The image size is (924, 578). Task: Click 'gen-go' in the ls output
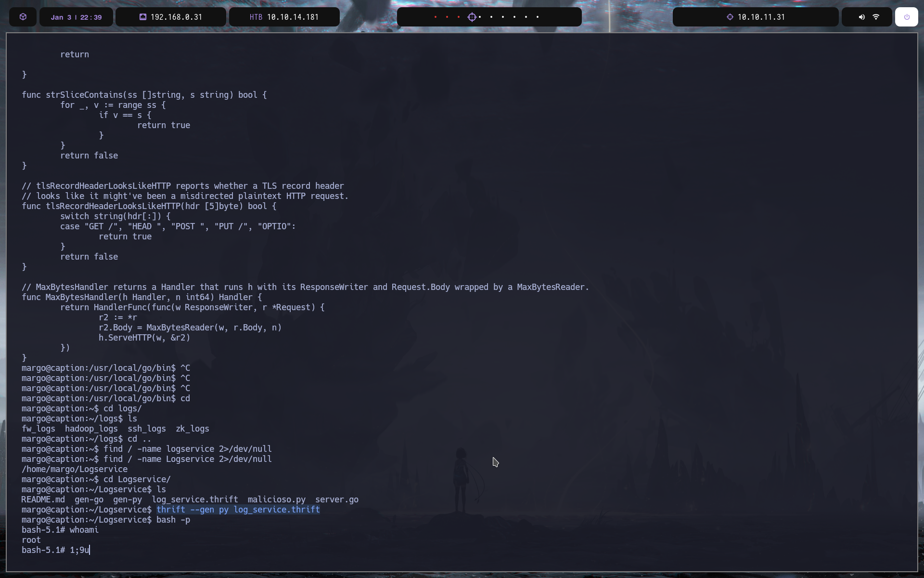pos(89,499)
